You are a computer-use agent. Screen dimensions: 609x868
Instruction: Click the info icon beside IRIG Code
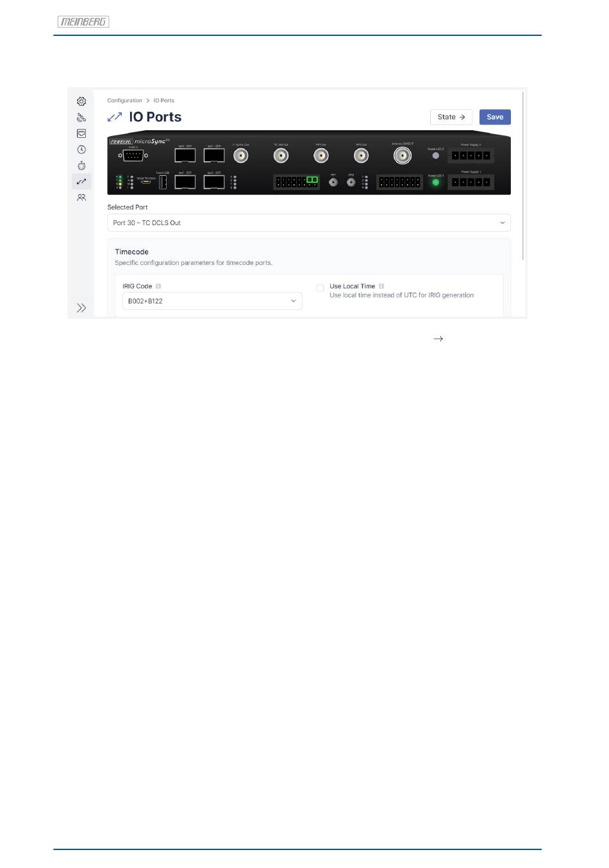coord(158,286)
